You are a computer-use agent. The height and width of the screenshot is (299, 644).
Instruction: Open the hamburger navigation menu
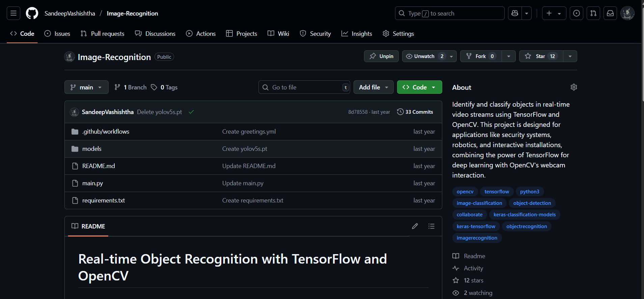pyautogui.click(x=13, y=13)
